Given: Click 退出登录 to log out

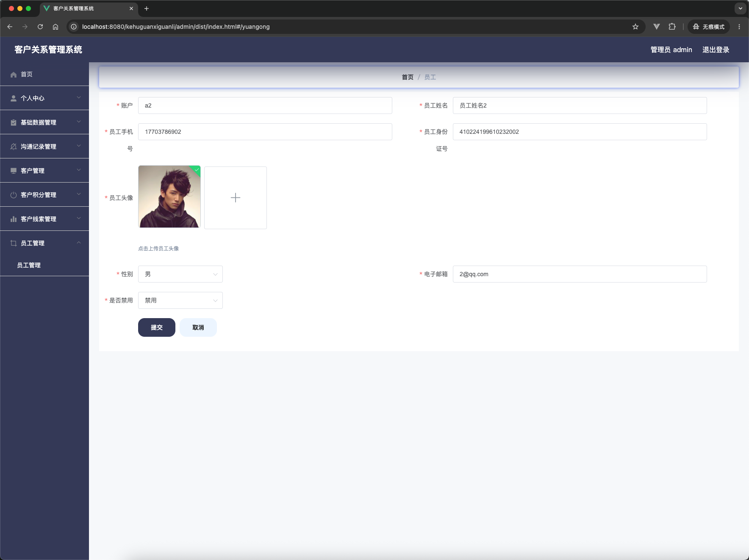Looking at the screenshot, I should click(x=716, y=50).
